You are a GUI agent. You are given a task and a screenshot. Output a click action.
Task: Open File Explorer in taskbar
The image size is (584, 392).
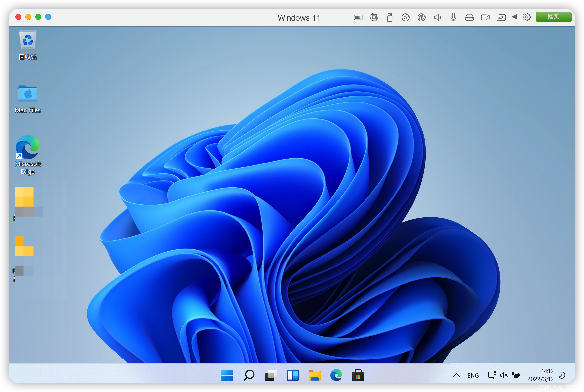314,375
